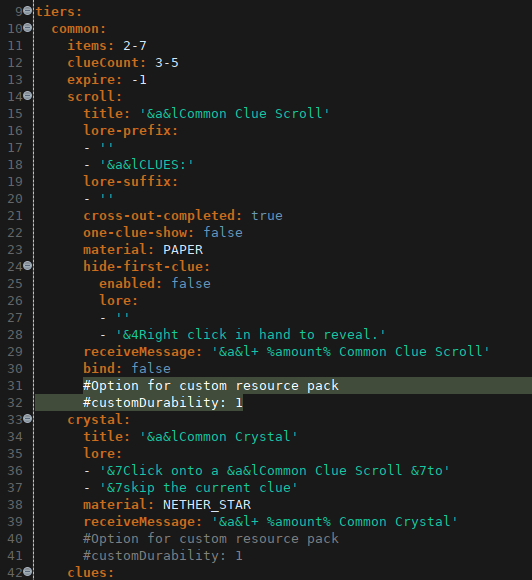Click the tiers key on line 9

pyautogui.click(x=58, y=11)
